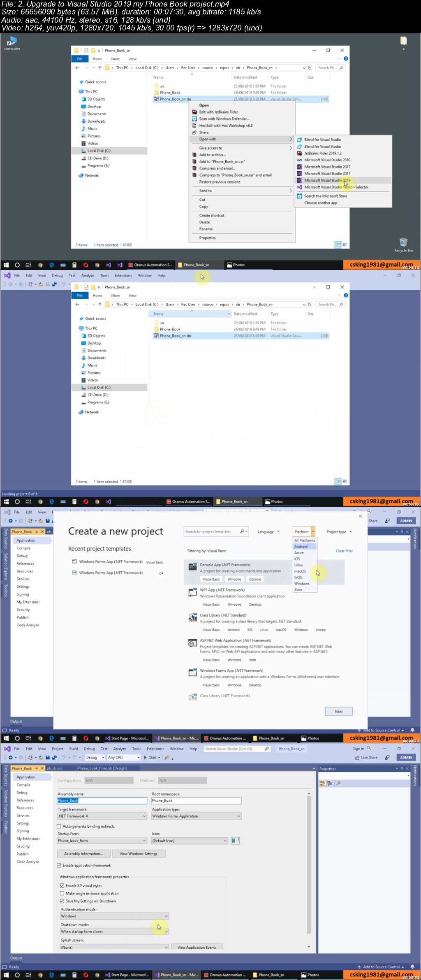Tick Auto-generate binding redirects checkbox
Screen dimensions: 421x980
[59, 826]
